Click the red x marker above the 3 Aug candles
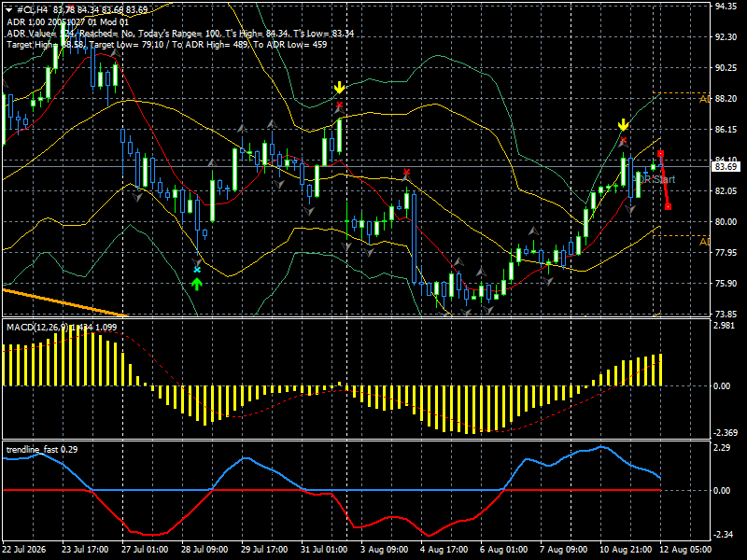747x560 pixels. (x=406, y=172)
